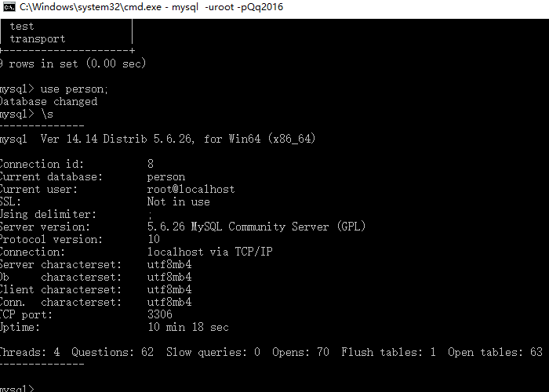Screen dimensions: 549x392
Task: Click the window title text with mysql -uroot
Action: click(151, 7)
